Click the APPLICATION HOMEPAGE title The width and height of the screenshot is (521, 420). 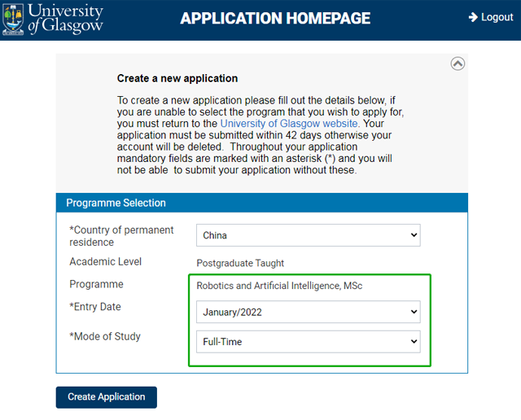tap(275, 18)
